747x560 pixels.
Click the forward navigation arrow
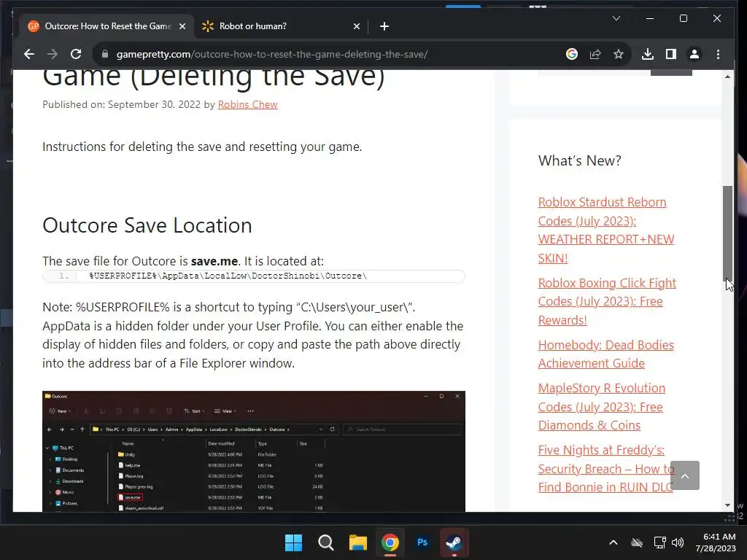(x=53, y=54)
